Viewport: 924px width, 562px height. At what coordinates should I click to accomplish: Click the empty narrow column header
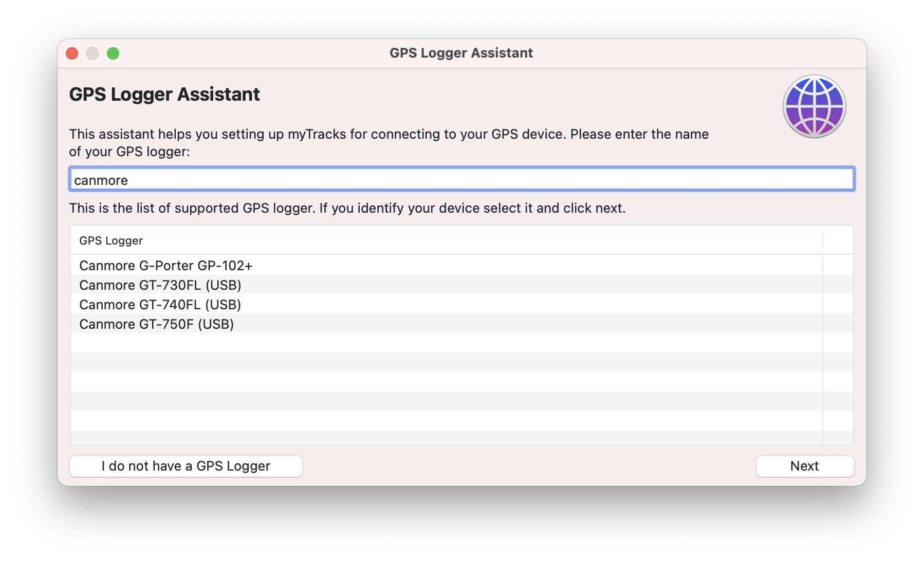[838, 240]
